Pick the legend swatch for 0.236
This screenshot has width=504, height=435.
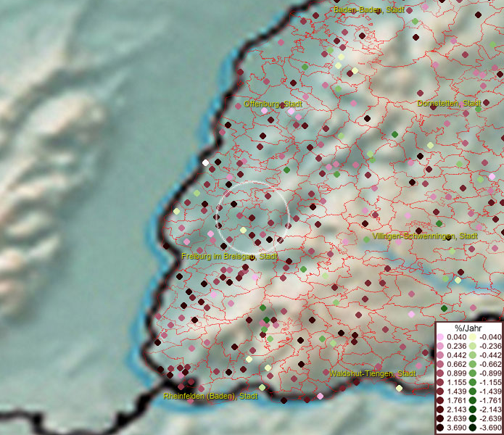pyautogui.click(x=440, y=346)
